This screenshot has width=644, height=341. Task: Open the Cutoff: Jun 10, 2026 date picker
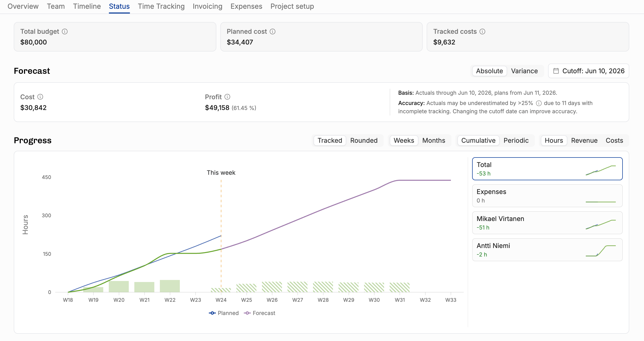[589, 71]
